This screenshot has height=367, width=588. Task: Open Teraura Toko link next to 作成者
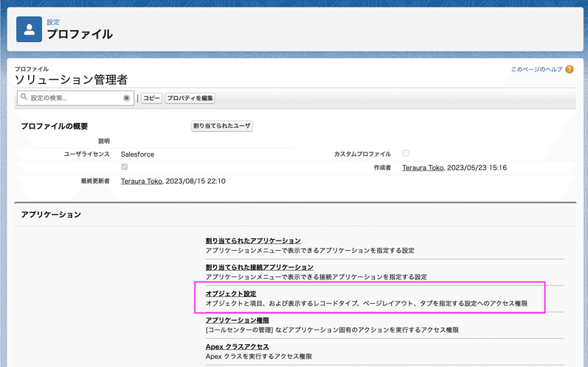point(423,168)
